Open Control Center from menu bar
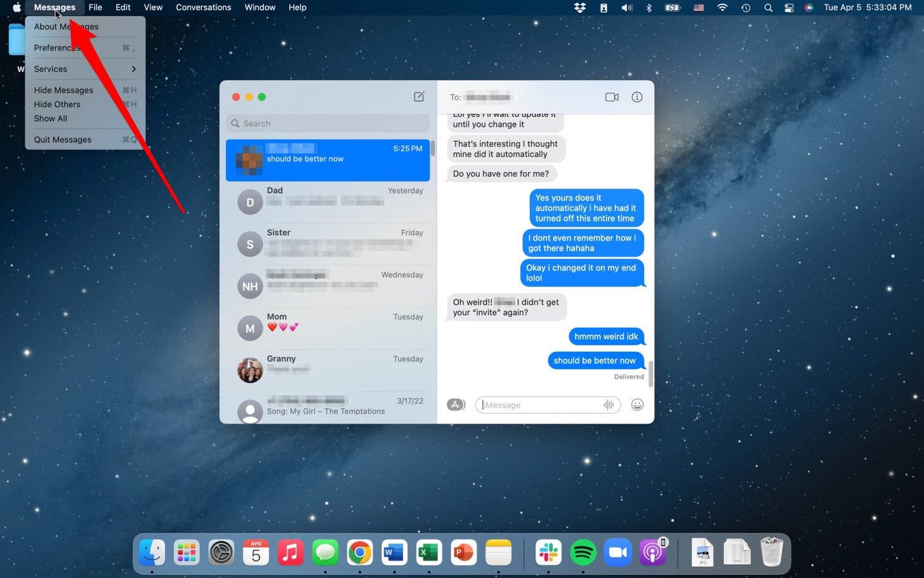924x578 pixels. pyautogui.click(x=789, y=8)
